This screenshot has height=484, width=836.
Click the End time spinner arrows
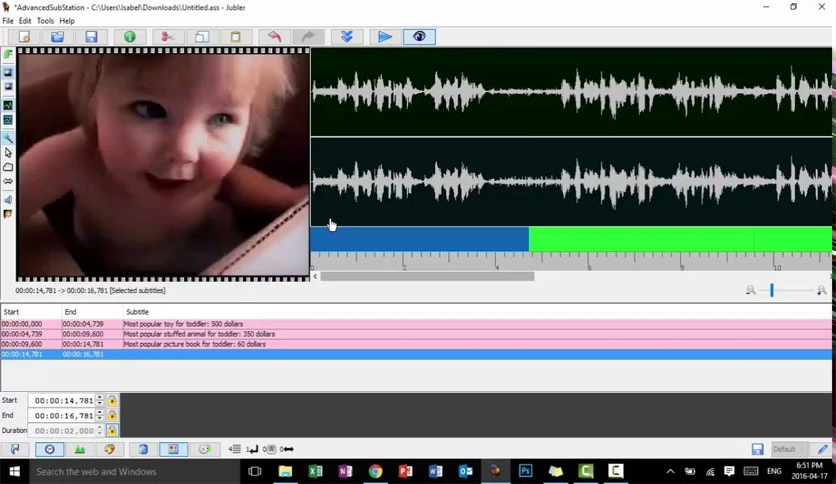[x=100, y=415]
